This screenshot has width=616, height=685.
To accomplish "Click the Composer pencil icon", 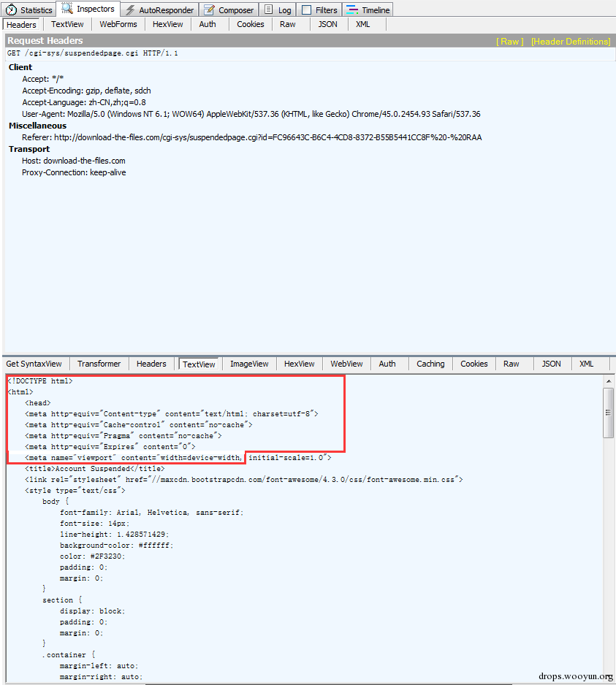I will pos(210,9).
